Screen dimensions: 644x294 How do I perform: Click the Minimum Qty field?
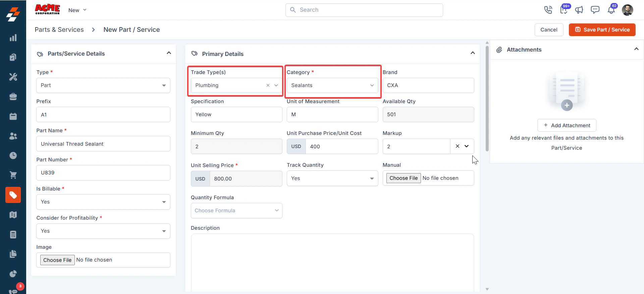[x=236, y=146]
